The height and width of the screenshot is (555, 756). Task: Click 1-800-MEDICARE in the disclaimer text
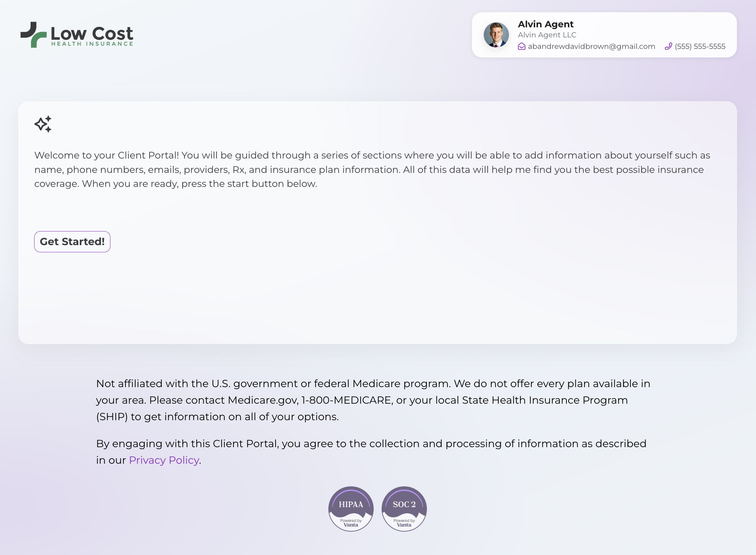coord(346,400)
